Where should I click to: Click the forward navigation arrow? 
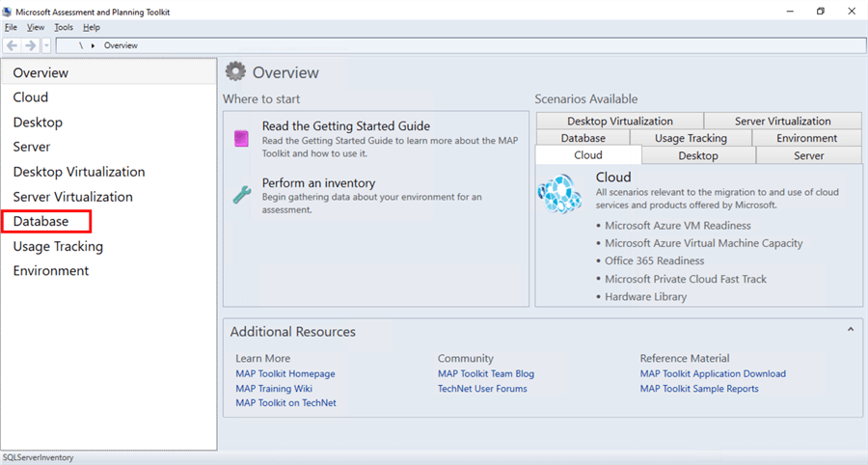click(30, 45)
